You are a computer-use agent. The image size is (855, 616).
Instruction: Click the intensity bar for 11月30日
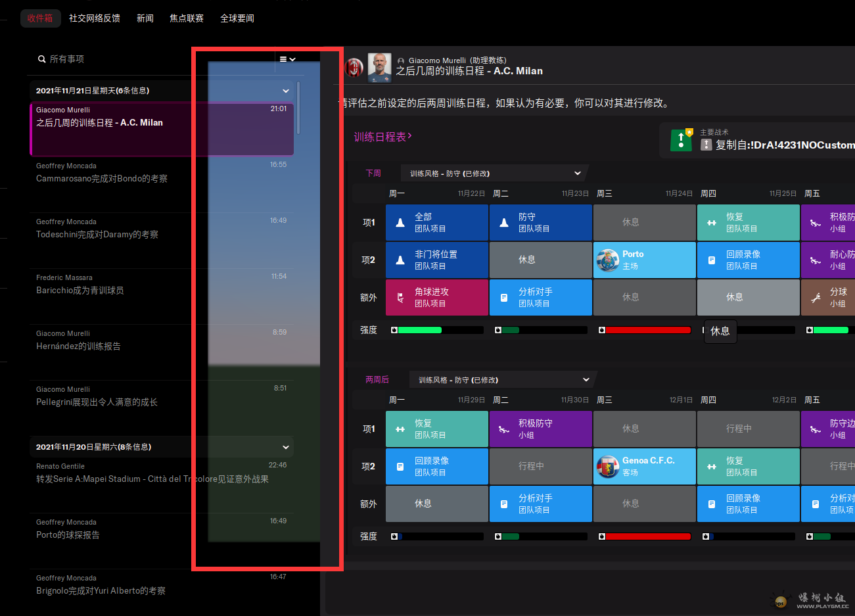tap(541, 536)
